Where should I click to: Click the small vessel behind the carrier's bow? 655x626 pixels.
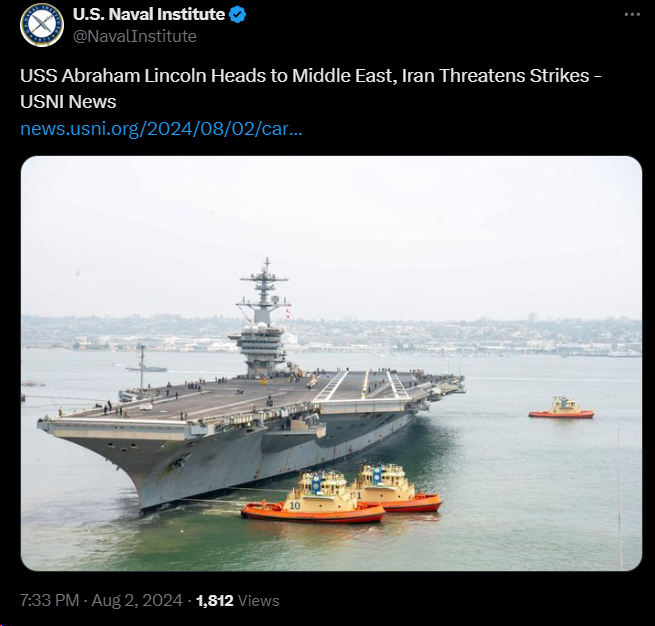[146, 369]
